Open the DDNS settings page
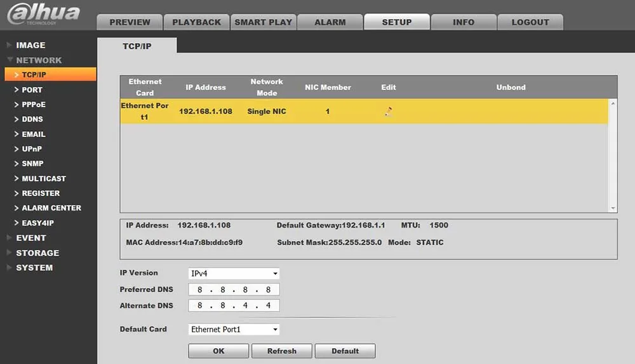The width and height of the screenshot is (635, 364). pos(32,119)
